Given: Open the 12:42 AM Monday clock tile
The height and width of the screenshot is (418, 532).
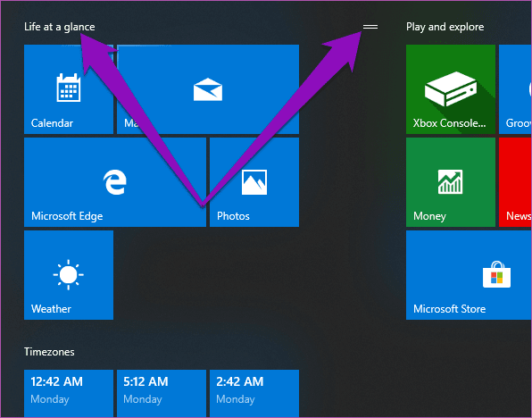Looking at the screenshot, I should [x=69, y=393].
